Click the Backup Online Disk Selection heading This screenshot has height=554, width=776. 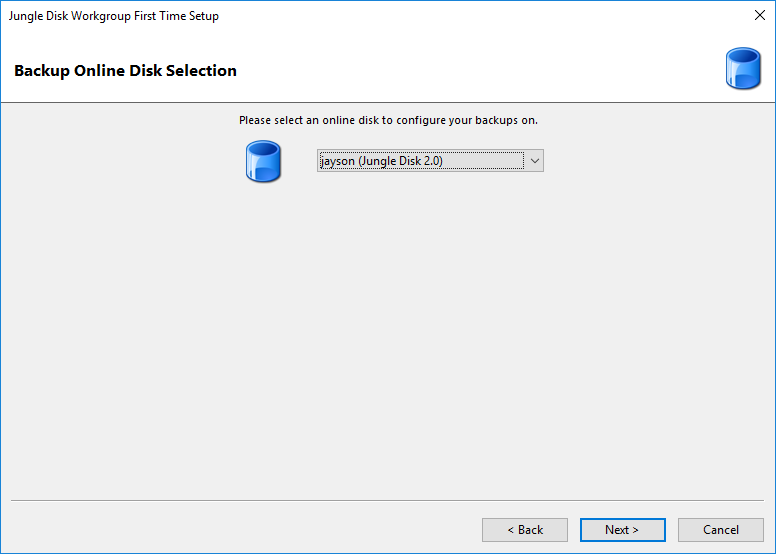pos(125,70)
